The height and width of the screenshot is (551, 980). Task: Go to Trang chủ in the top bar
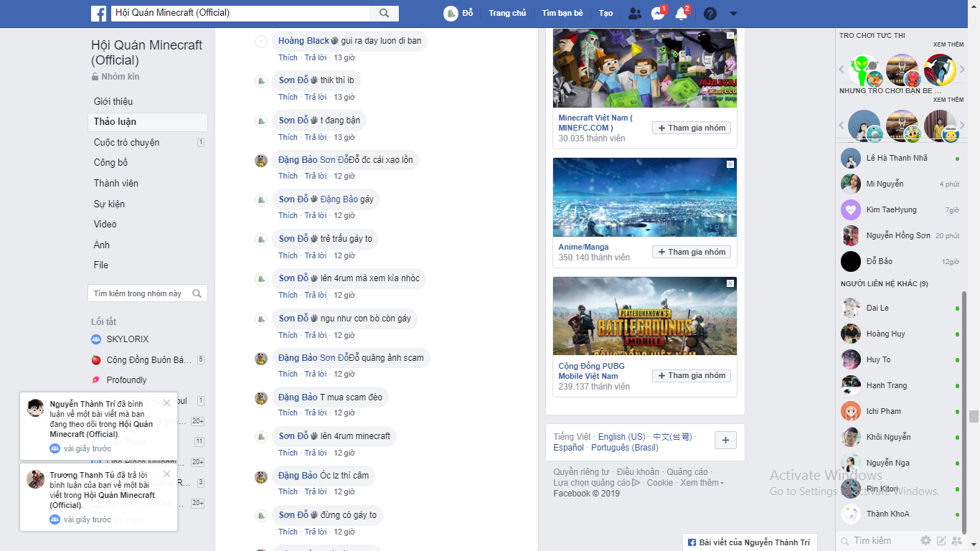click(x=507, y=14)
